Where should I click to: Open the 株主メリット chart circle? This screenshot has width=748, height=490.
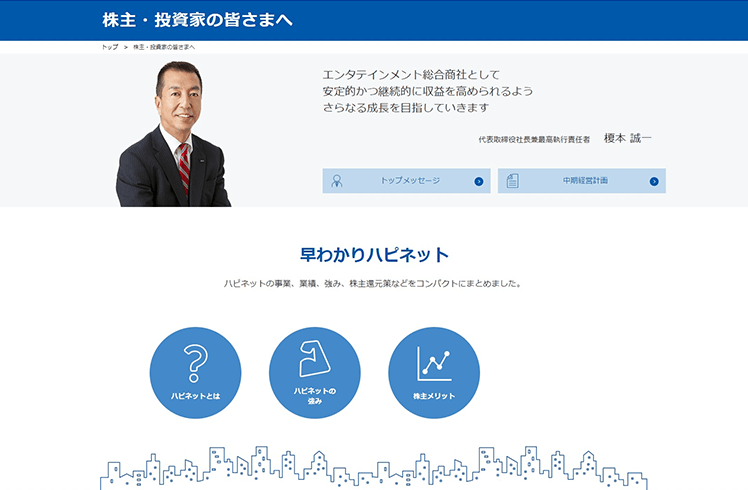[434, 373]
